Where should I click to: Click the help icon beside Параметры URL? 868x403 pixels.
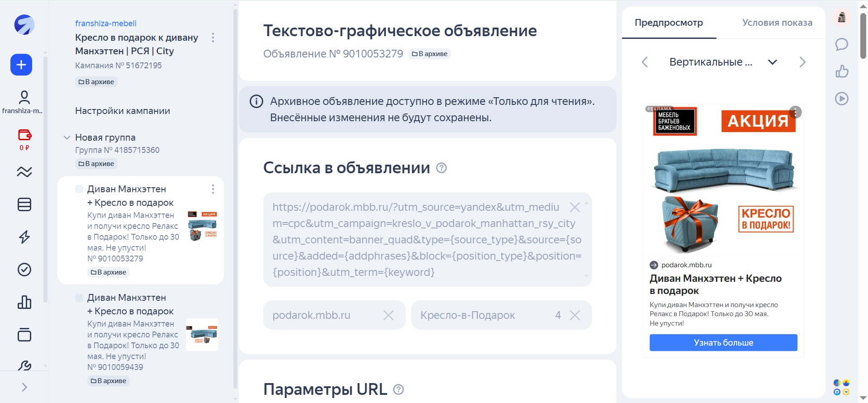(398, 389)
